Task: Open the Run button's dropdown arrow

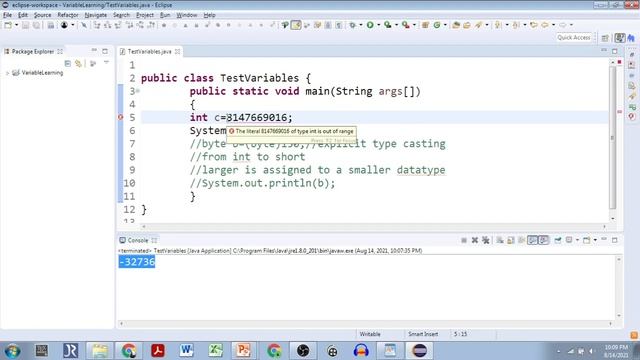Action: [x=378, y=25]
